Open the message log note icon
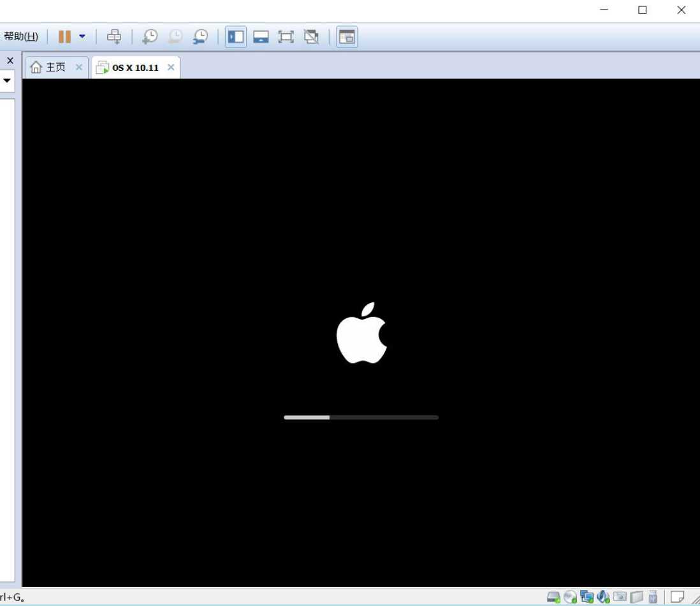The height and width of the screenshot is (606, 700). point(677,596)
